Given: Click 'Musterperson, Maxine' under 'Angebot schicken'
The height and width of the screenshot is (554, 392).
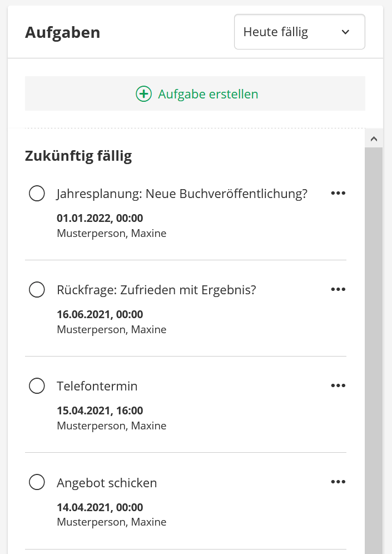Looking at the screenshot, I should click(111, 522).
